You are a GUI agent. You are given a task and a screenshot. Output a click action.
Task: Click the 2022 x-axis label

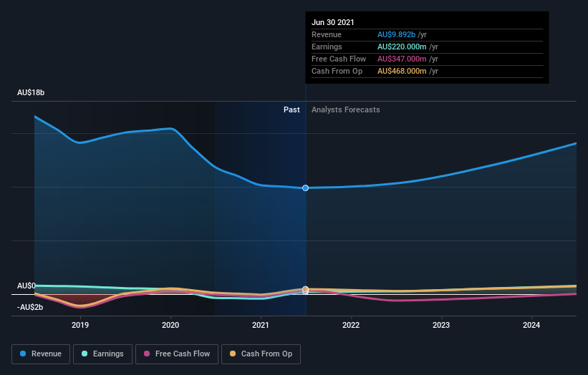(x=351, y=325)
